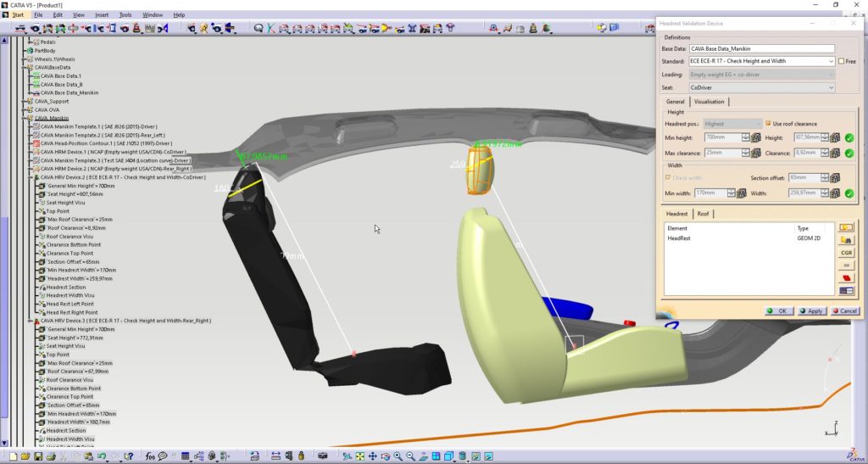Open the Loading dropdown
Screen dimensions: 868x464
(831, 75)
